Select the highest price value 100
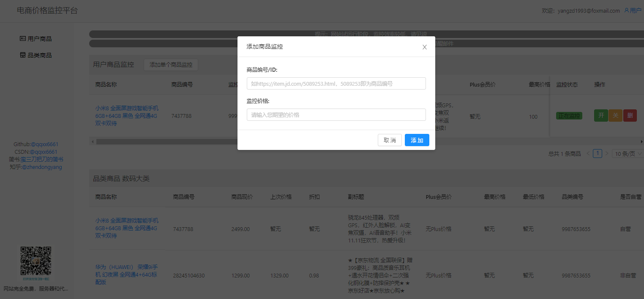 (x=533, y=117)
